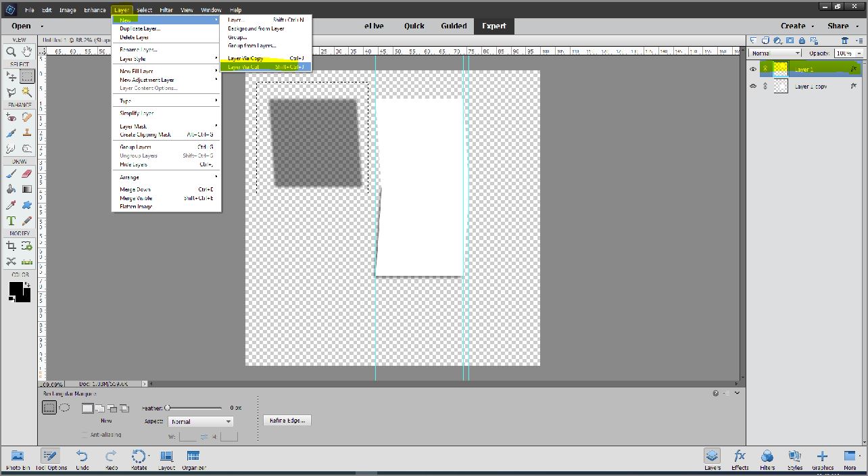Select the Pencil tool

[x=27, y=221]
